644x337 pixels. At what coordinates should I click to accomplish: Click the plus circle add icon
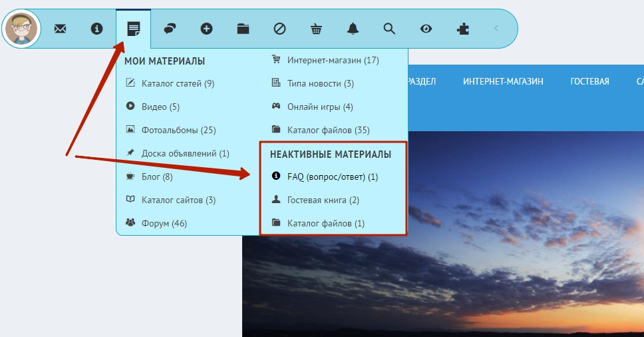click(x=206, y=29)
